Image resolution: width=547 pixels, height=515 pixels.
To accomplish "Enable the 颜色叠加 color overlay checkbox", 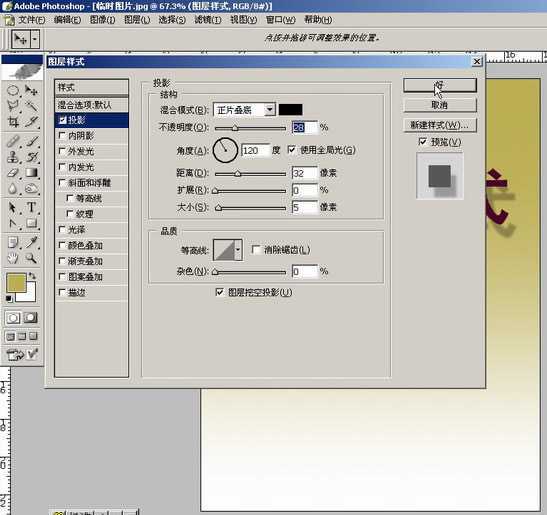I will 62,245.
